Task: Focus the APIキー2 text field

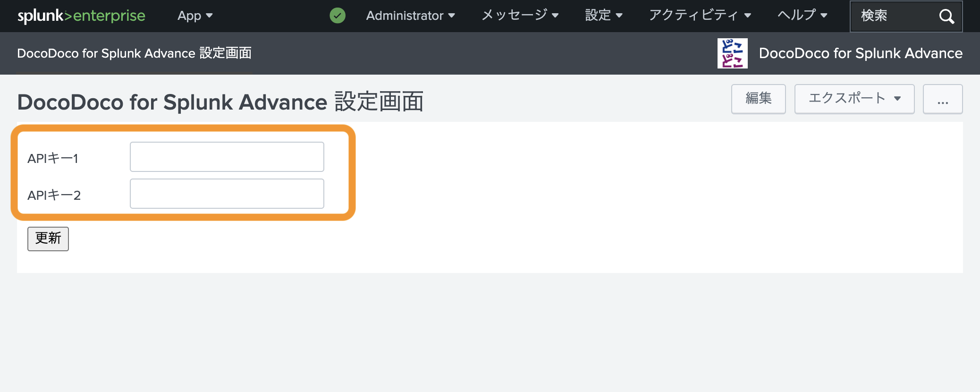Action: pos(227,194)
